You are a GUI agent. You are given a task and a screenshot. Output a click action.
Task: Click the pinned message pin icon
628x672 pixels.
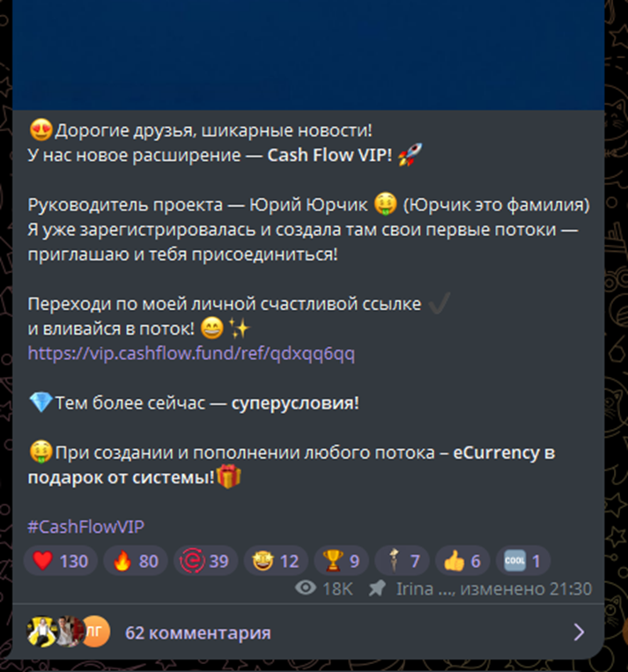point(377,588)
